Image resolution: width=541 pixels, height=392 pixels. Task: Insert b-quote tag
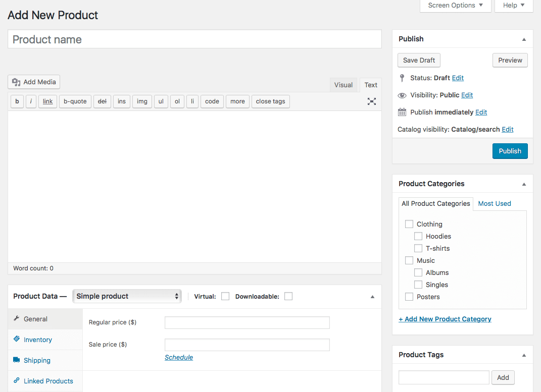[75, 101]
